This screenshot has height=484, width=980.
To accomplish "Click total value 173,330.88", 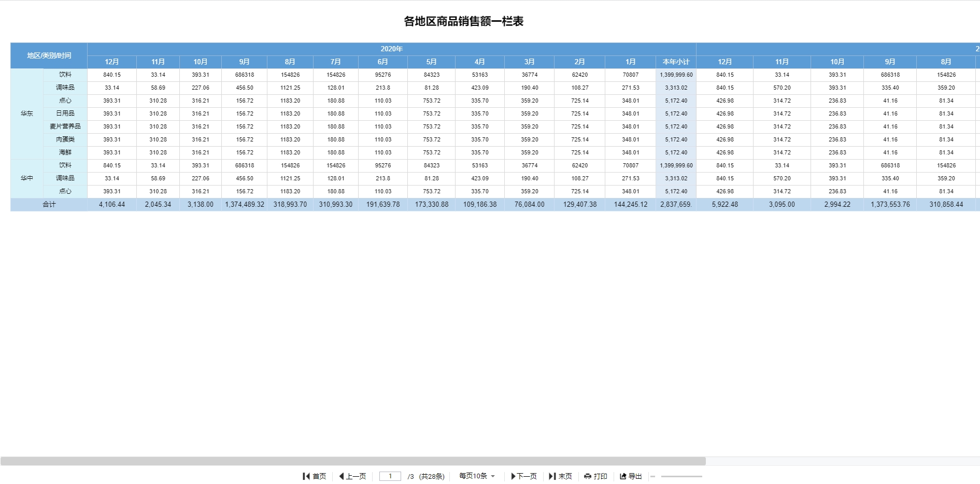I will [432, 204].
